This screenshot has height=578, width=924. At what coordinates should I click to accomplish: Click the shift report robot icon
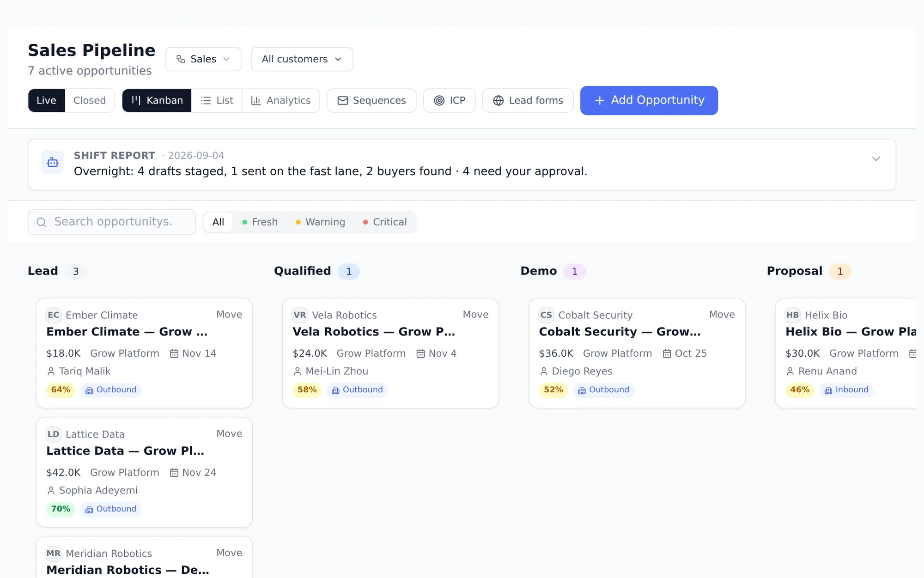pos(53,162)
